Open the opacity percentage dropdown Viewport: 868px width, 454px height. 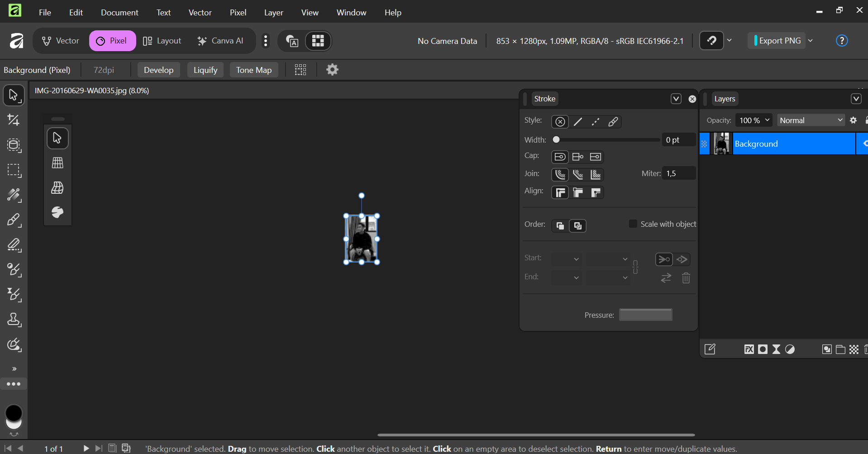pyautogui.click(x=753, y=120)
